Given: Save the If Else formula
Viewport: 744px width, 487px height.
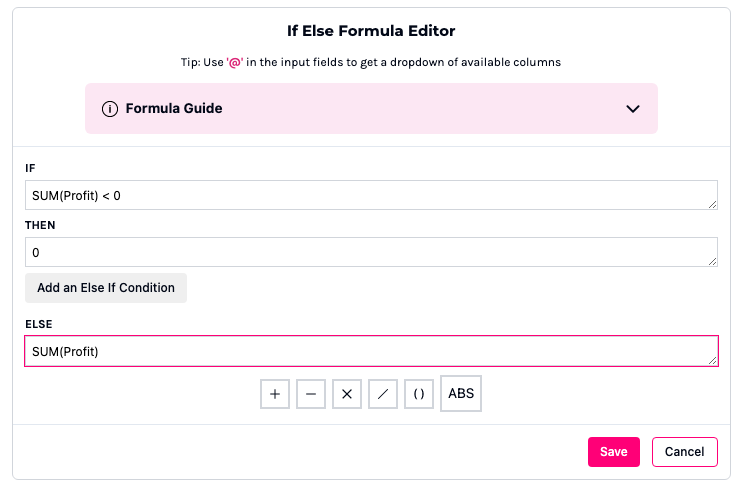Looking at the screenshot, I should [613, 452].
